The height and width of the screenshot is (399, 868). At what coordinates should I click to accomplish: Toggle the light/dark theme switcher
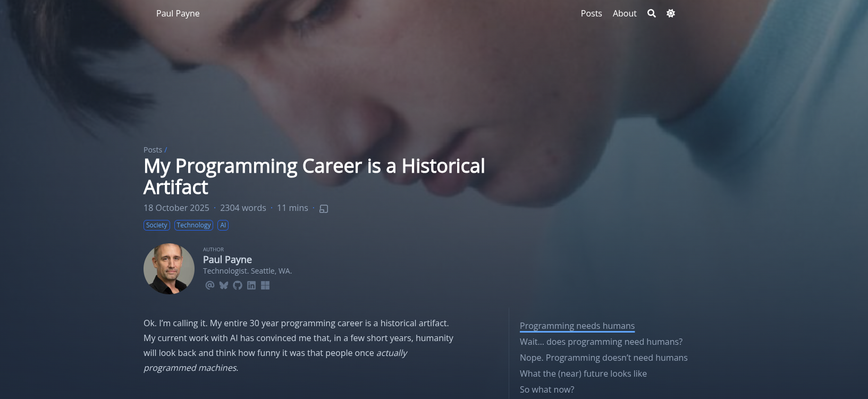pyautogui.click(x=671, y=13)
